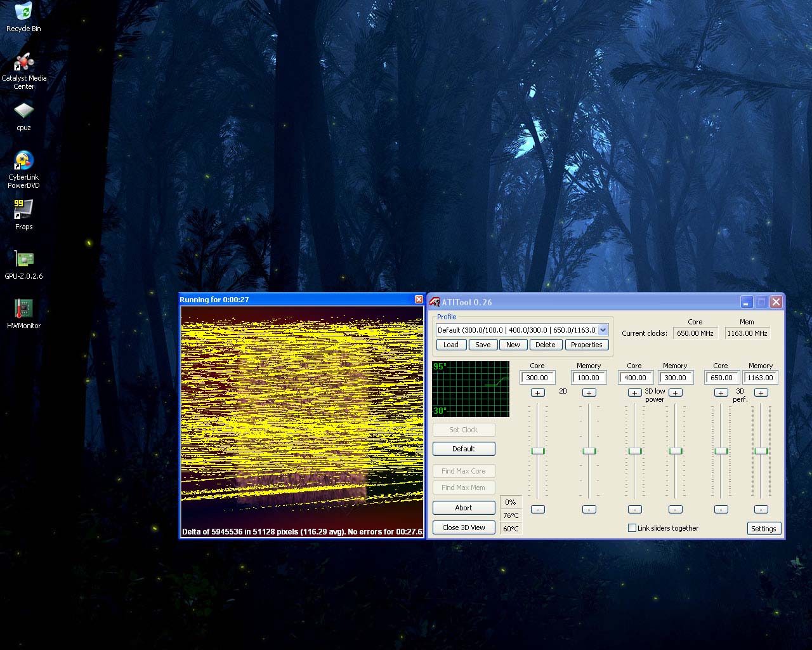Minimize the ATITool window
This screenshot has width=812, height=650.
point(747,302)
